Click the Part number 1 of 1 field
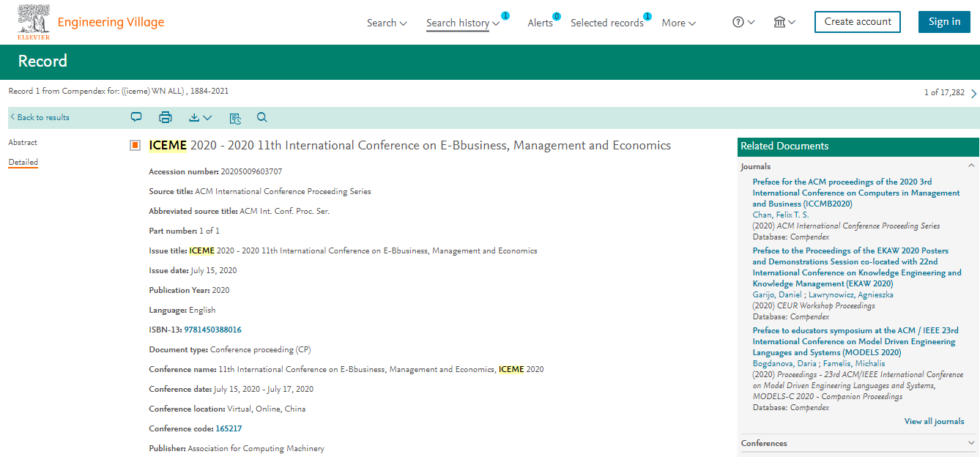980x457 pixels. 184,231
